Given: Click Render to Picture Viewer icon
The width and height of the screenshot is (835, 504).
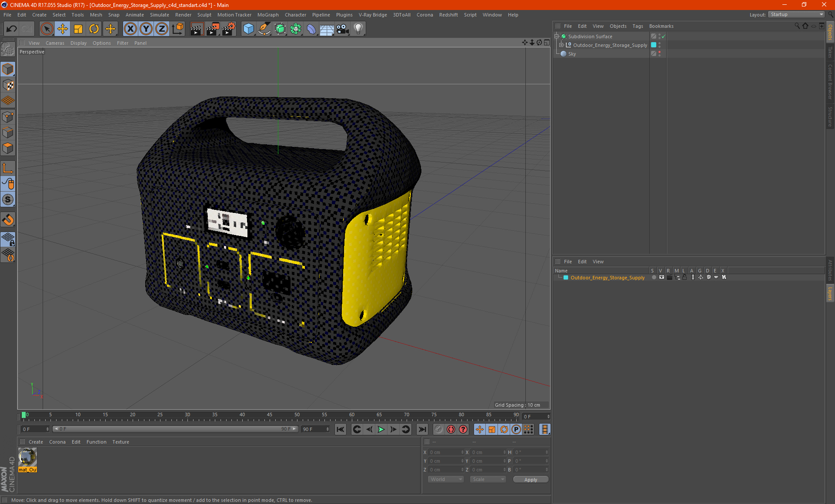Looking at the screenshot, I should click(213, 29).
